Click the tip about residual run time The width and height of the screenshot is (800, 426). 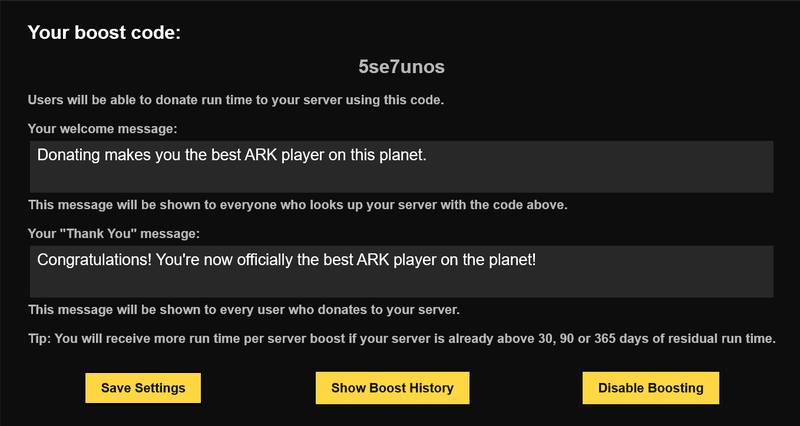402,339
